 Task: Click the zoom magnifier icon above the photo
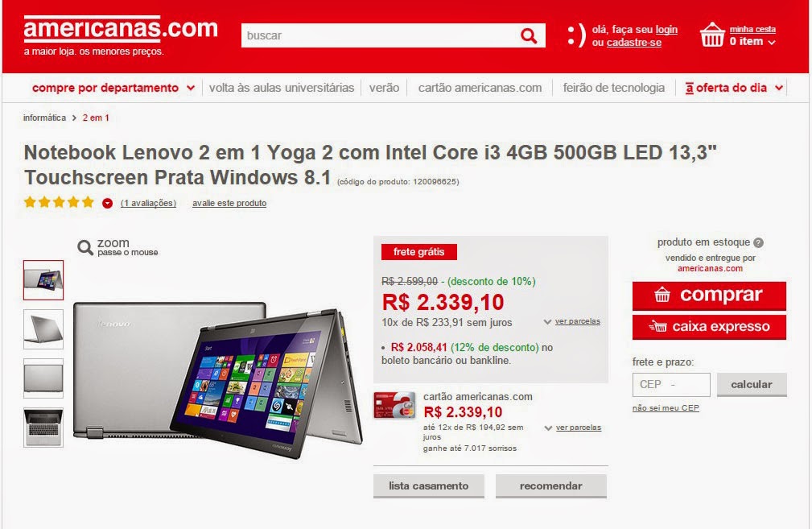point(85,247)
